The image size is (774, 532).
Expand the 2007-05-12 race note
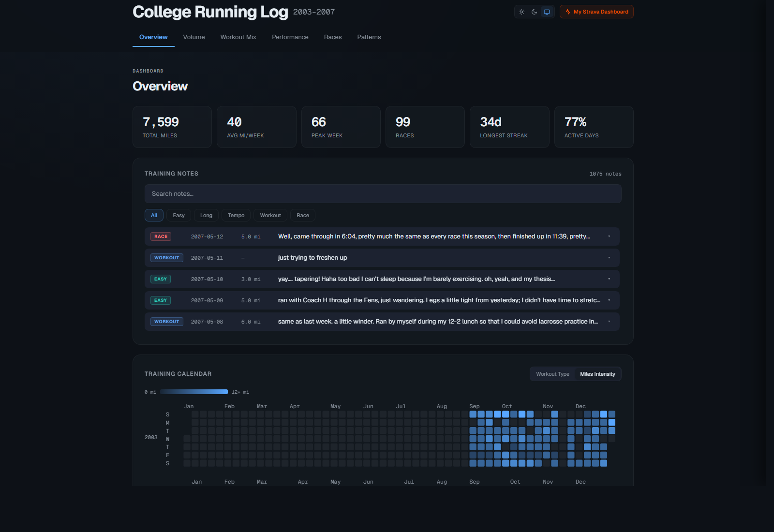[382, 236]
